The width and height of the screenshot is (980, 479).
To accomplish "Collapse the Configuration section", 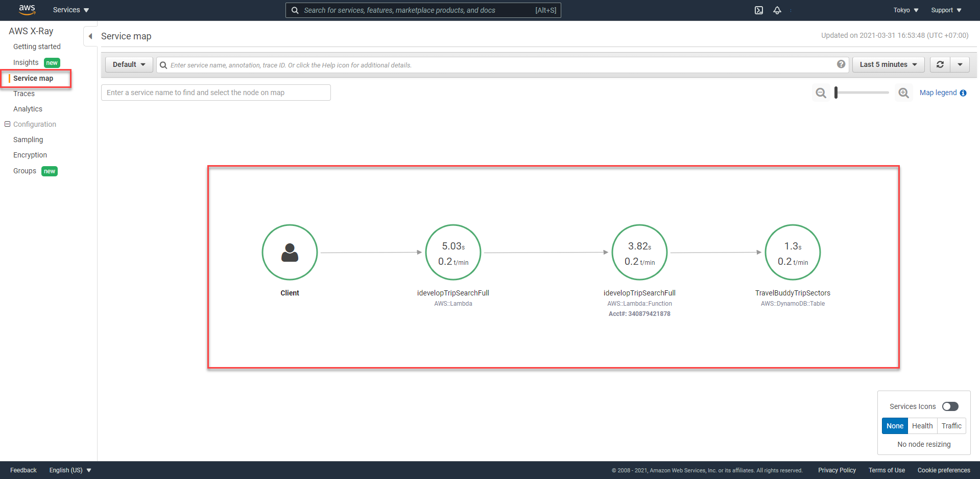I will [8, 124].
